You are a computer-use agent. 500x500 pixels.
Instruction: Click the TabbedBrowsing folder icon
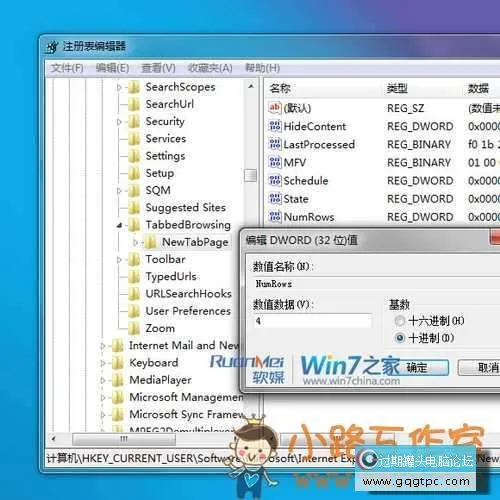point(134,225)
